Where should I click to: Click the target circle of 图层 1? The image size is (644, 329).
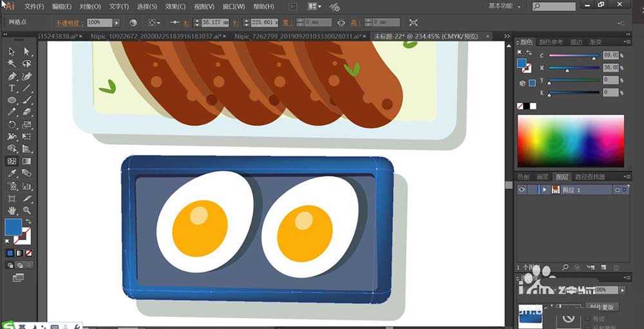(x=617, y=190)
